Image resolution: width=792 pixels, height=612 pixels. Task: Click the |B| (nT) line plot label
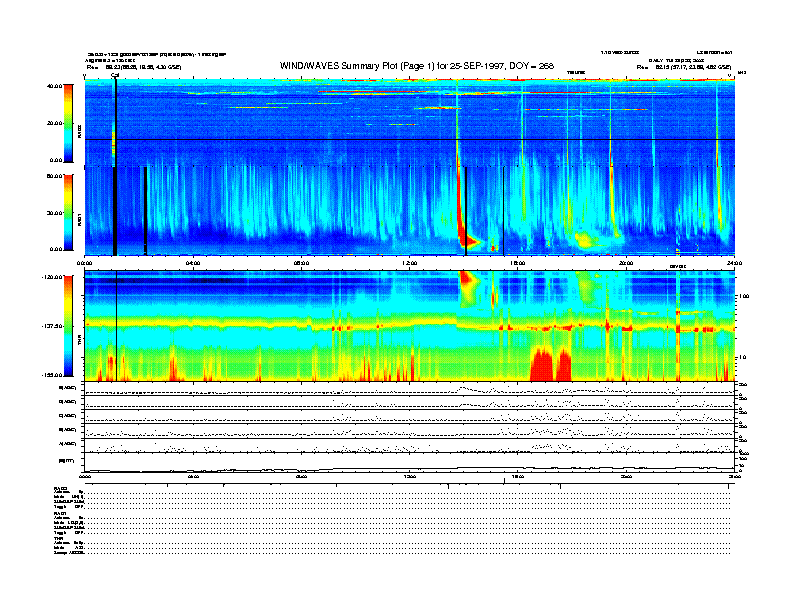[x=67, y=461]
